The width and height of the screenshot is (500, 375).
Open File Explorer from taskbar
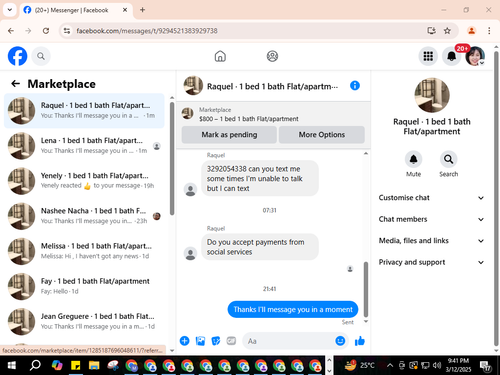(94, 365)
